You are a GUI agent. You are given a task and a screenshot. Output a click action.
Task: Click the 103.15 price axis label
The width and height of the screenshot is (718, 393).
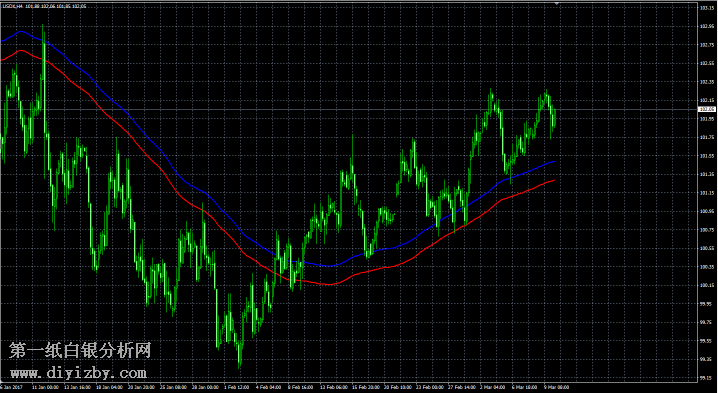[706, 8]
